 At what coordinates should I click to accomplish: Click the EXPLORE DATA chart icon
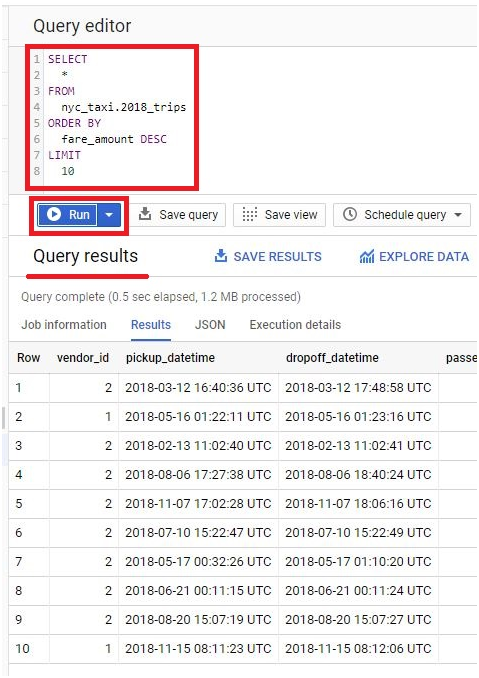click(367, 256)
